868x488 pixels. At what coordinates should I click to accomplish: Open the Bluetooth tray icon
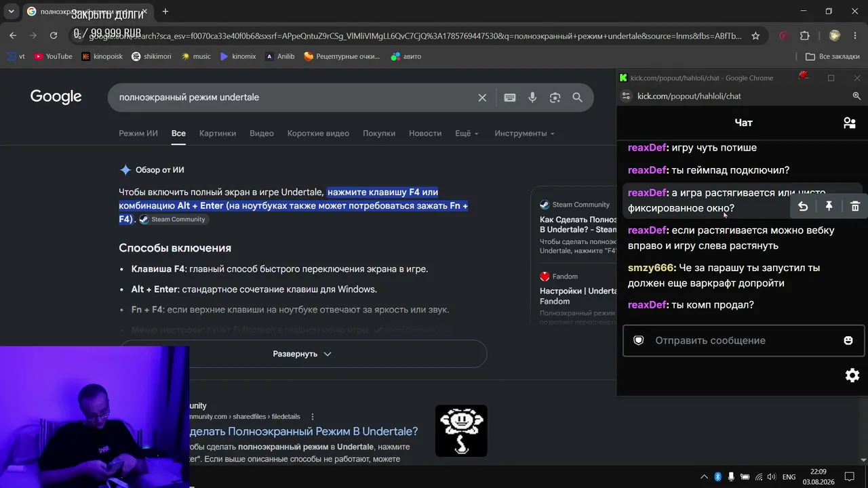(718, 476)
